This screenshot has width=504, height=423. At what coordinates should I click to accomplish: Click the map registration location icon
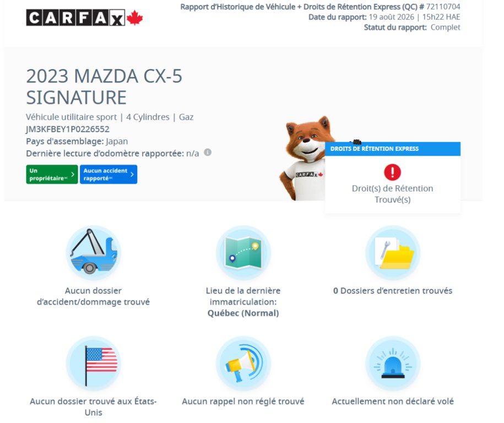coord(243,253)
